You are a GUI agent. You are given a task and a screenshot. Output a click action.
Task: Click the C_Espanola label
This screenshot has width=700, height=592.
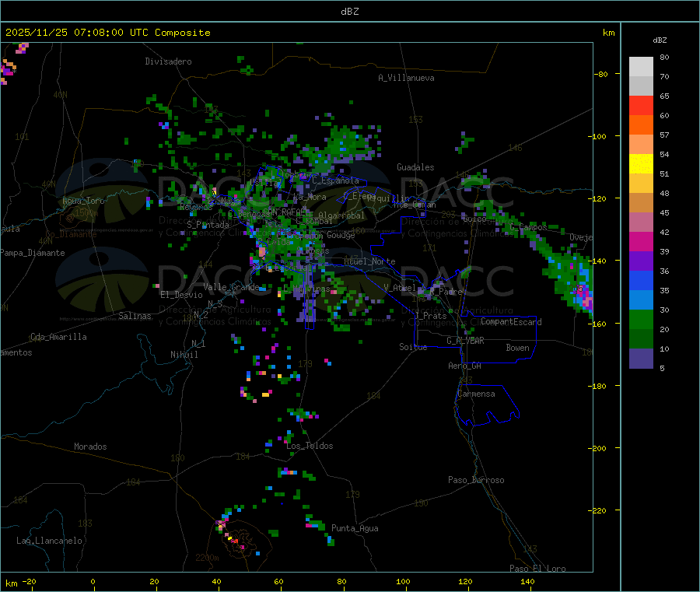[x=335, y=180]
